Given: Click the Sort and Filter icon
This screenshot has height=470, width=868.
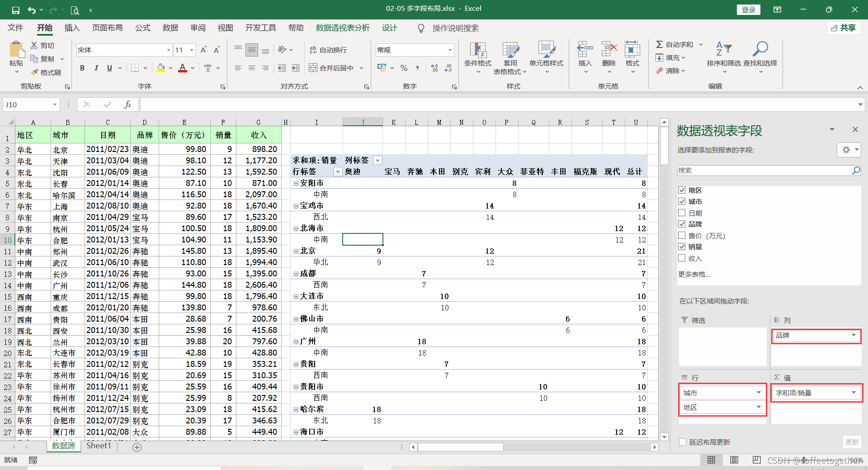Looking at the screenshot, I should pos(724,48).
